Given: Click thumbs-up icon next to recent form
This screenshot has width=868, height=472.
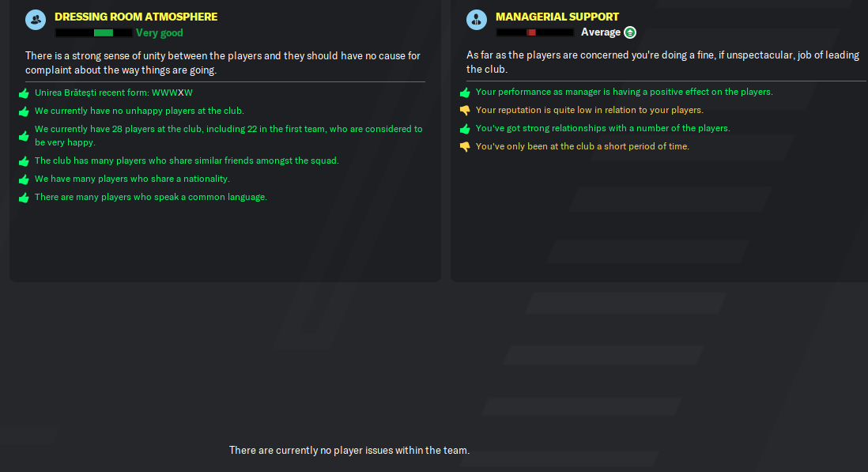Looking at the screenshot, I should 24,93.
